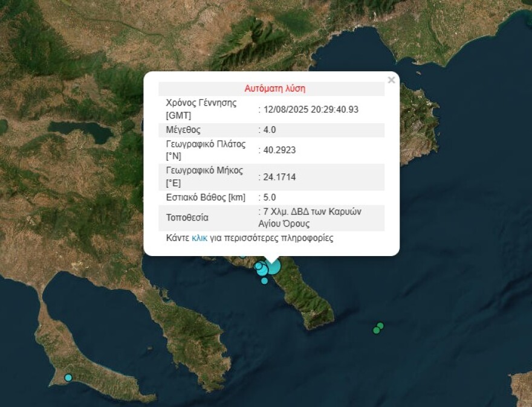This screenshot has height=407, width=532.
Task: Select the small cyan marker offshore below the cluster
Action: click(264, 281)
